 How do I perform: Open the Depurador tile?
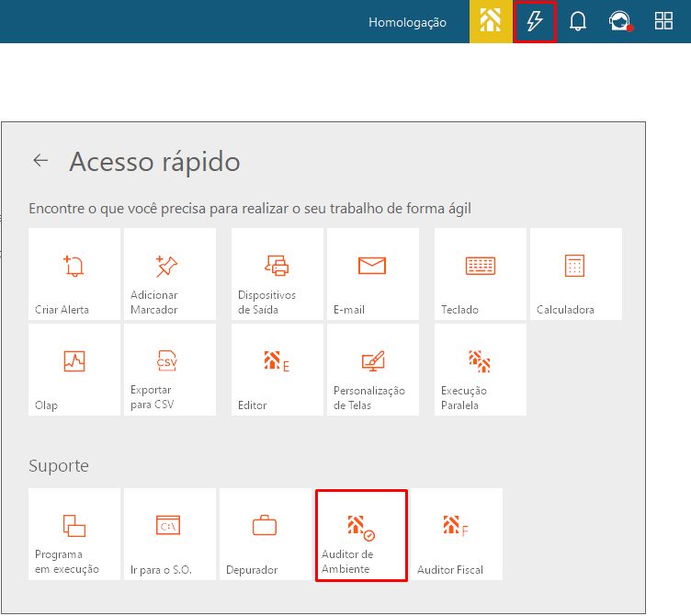(266, 534)
